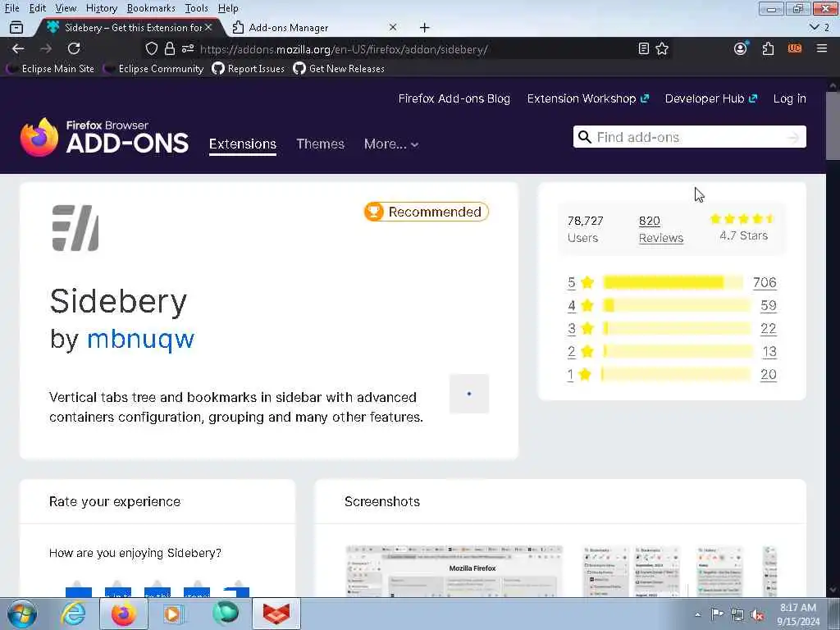Click the taskbar clock showing 8:17 AM
The image size is (840, 630).
pyautogui.click(x=798, y=614)
